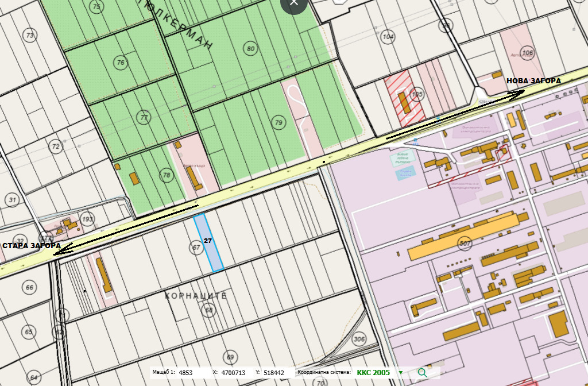The height and width of the screenshot is (386, 588).
Task: Select the blue highlighted parcel 27
Action: point(208,242)
